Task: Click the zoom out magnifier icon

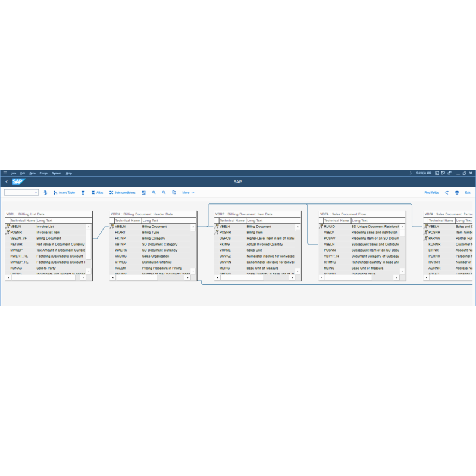Action: [163, 192]
